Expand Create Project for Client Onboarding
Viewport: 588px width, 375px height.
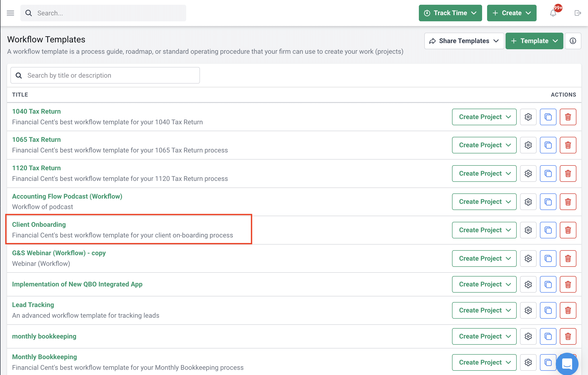[x=484, y=230]
